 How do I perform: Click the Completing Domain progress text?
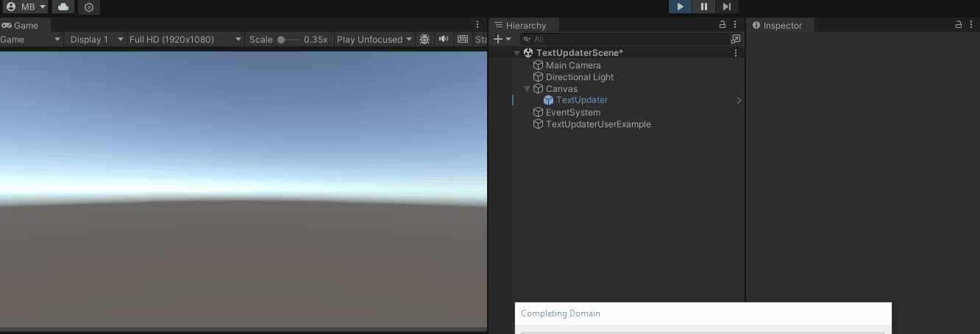coord(561,313)
